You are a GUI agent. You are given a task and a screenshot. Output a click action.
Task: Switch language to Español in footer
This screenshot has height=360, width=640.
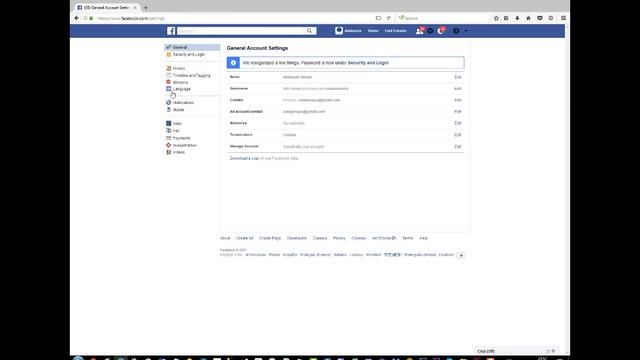[x=290, y=255]
